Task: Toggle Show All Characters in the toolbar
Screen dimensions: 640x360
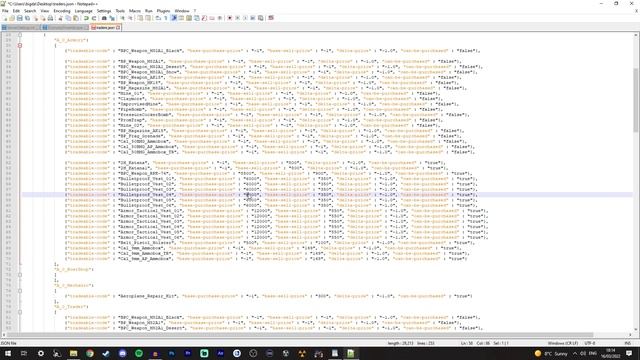Action: (166, 18)
